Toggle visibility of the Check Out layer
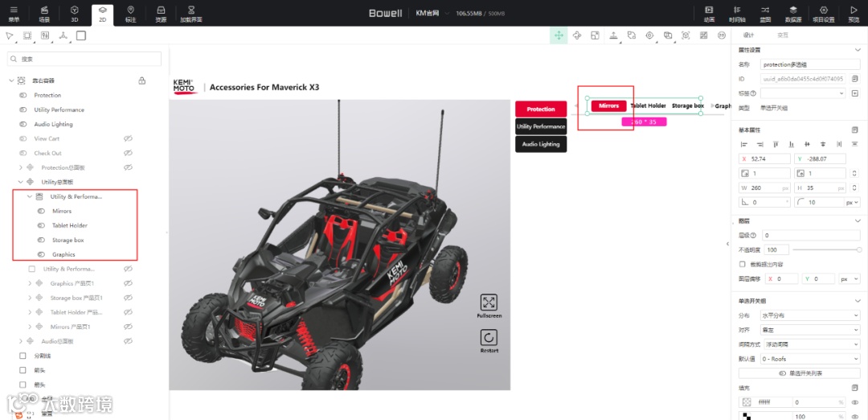 [128, 153]
